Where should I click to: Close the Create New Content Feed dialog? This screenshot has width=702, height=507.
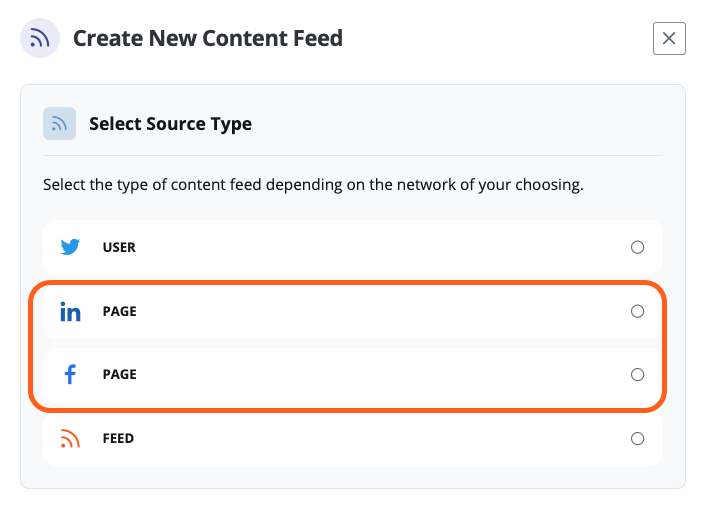669,39
